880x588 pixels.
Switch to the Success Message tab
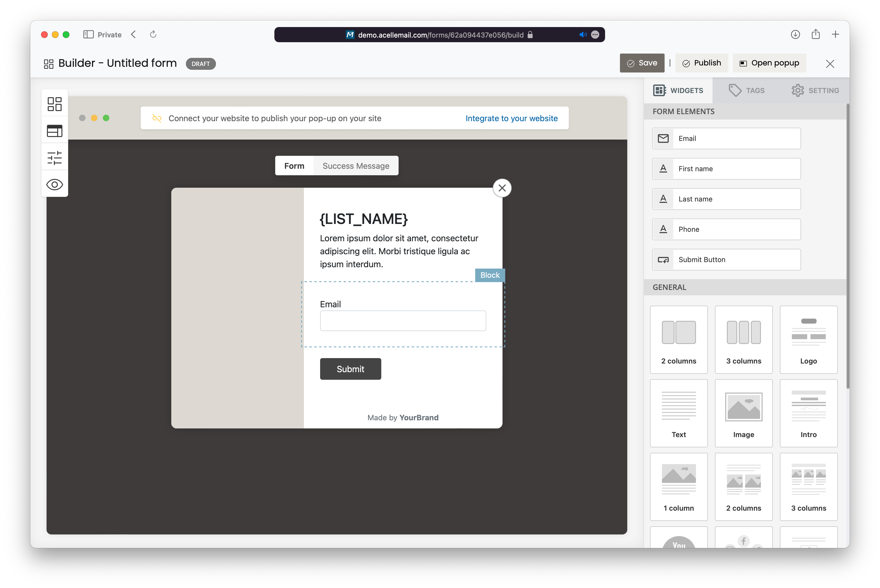click(x=356, y=165)
